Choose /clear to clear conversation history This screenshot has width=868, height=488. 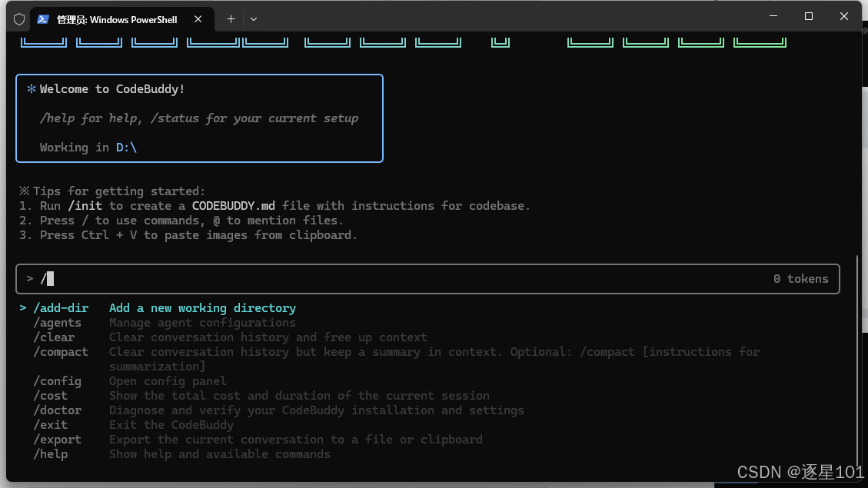(54, 337)
